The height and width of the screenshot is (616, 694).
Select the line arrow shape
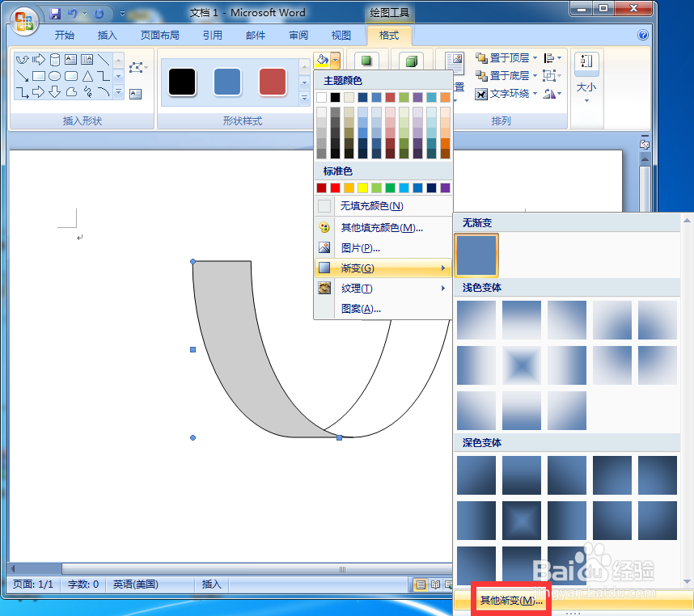tap(22, 76)
